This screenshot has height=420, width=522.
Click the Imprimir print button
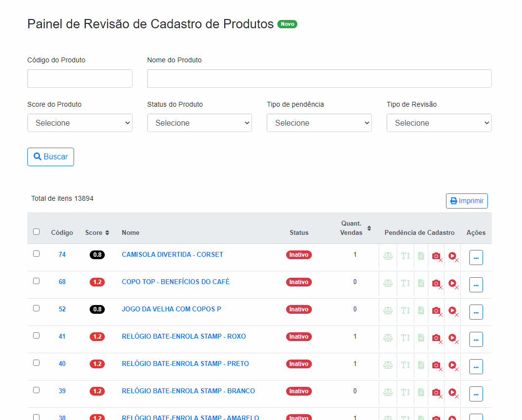point(467,201)
